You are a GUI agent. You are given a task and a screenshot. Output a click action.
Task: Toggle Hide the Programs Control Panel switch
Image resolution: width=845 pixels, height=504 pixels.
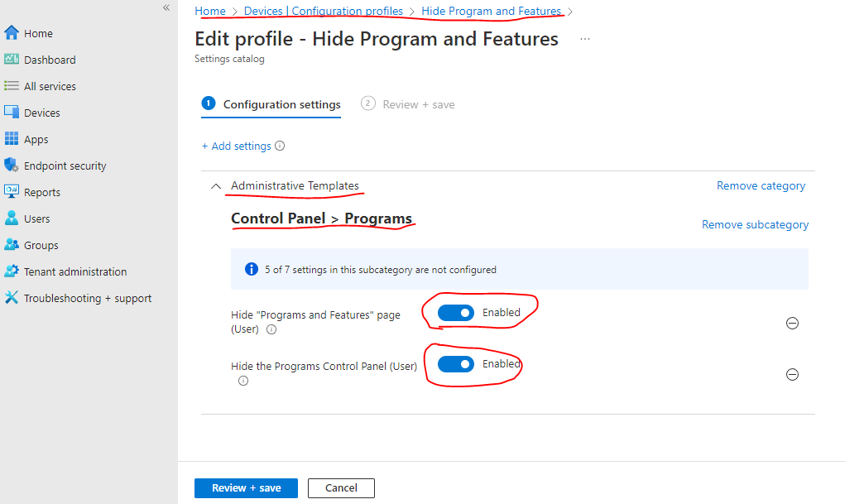(455, 364)
